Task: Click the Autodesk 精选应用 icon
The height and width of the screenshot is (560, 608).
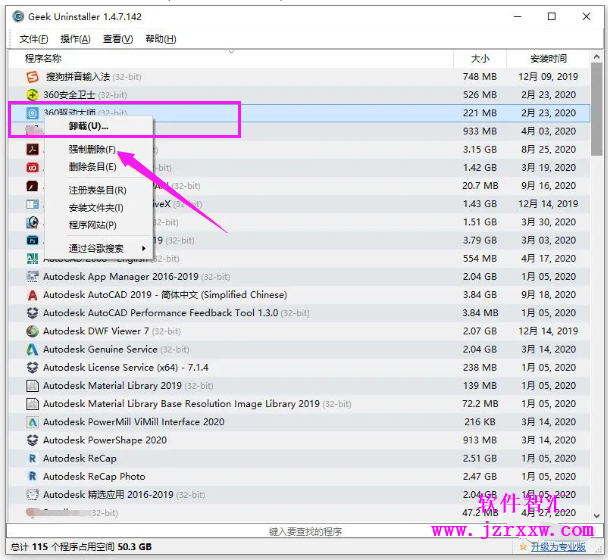Action: 32,494
